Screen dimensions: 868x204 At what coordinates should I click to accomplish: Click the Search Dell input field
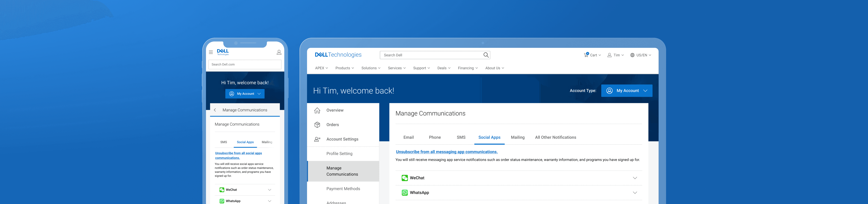coord(431,55)
